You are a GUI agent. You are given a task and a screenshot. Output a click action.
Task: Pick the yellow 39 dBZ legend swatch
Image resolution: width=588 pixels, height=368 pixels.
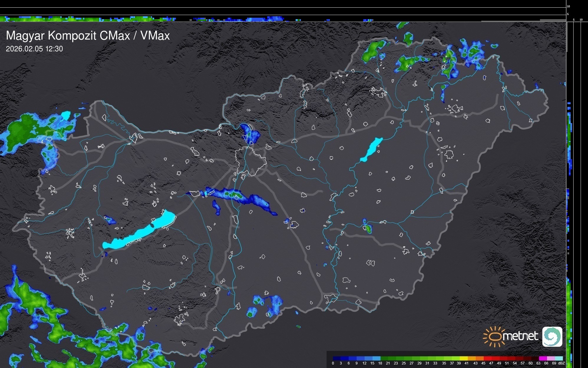[464, 358]
